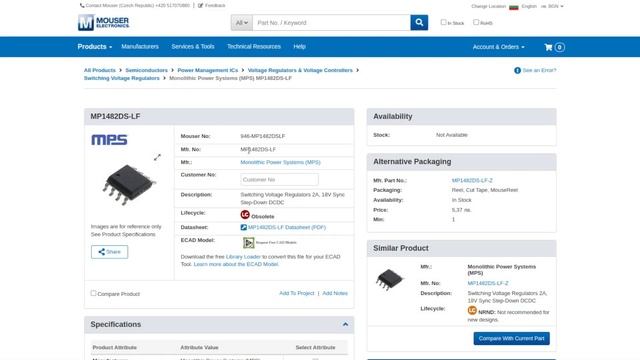Viewport: 640px width, 360px height.
Task: Click the NRND orange lifecycle icon
Action: pyautogui.click(x=472, y=311)
